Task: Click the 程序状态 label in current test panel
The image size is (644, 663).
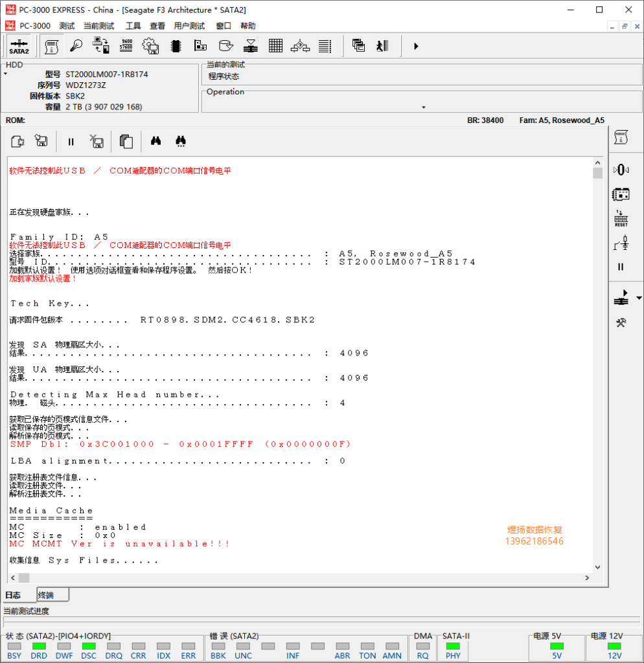Action: coord(224,76)
